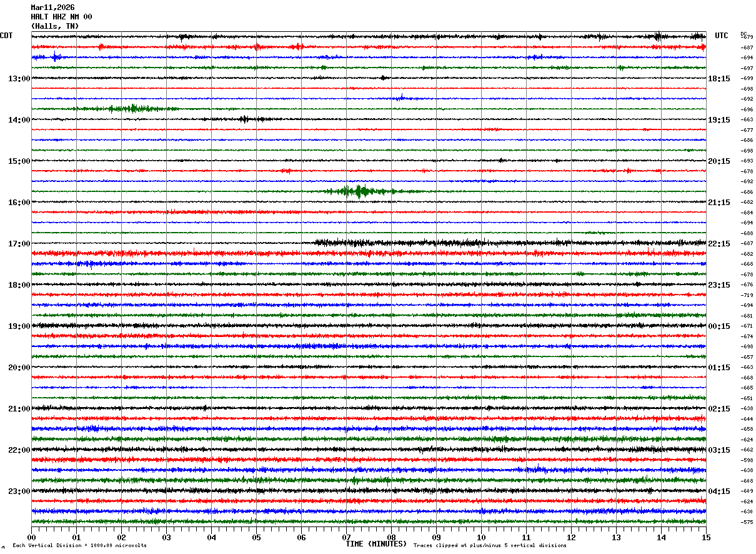This screenshot has width=756, height=554.
Task: Click the DC offset value -630
Action: [747, 511]
